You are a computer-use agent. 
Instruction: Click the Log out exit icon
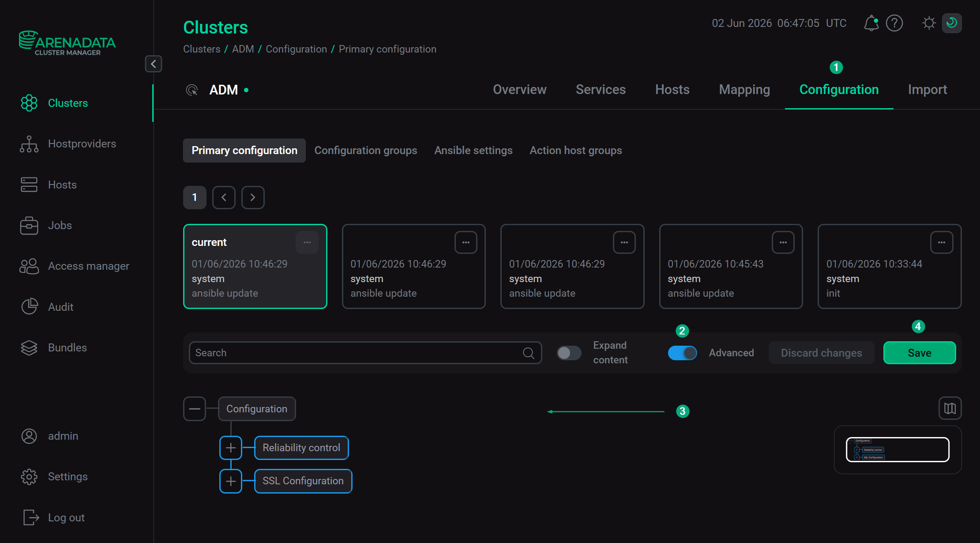point(31,517)
